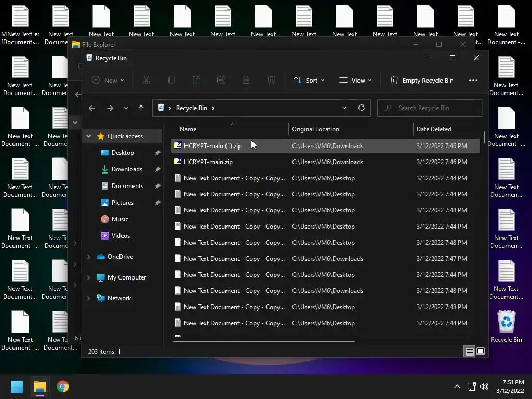Image resolution: width=532 pixels, height=399 pixels.
Task: Collapse the Quick access tree node
Action: tap(88, 136)
